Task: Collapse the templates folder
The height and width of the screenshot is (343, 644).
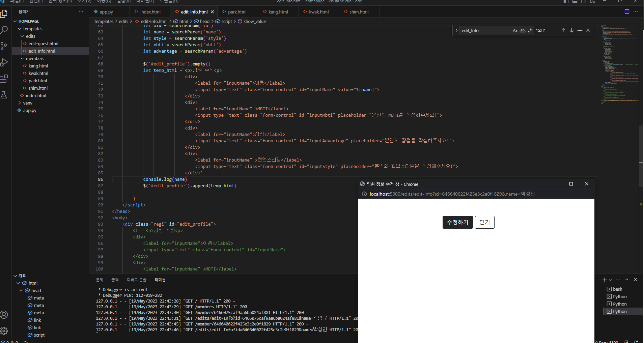Action: (x=20, y=29)
